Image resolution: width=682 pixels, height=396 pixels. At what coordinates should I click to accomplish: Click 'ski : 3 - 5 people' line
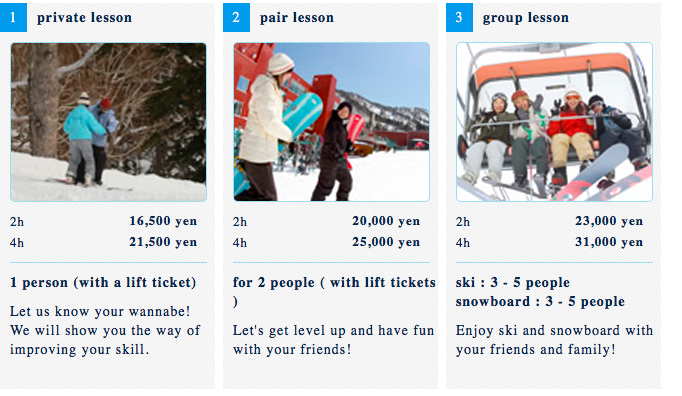click(513, 282)
